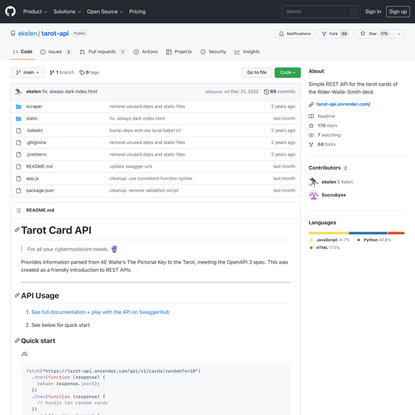Open the ekelen user profile link
This screenshot has height=415, width=415.
27,34
